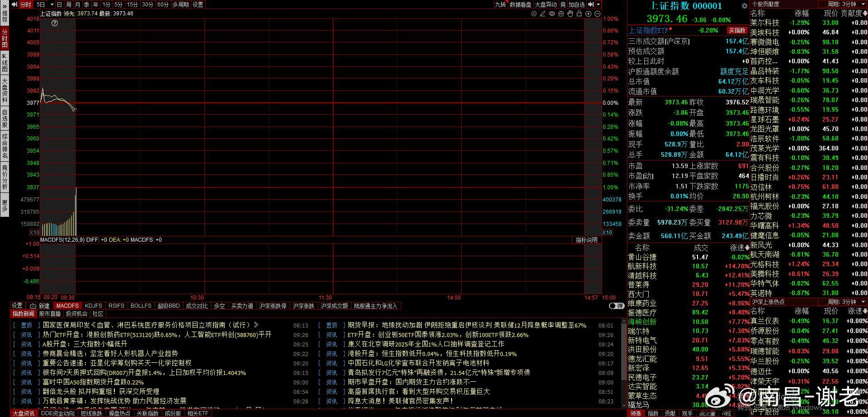Zoom in with the plus circle icon

[x=589, y=14]
